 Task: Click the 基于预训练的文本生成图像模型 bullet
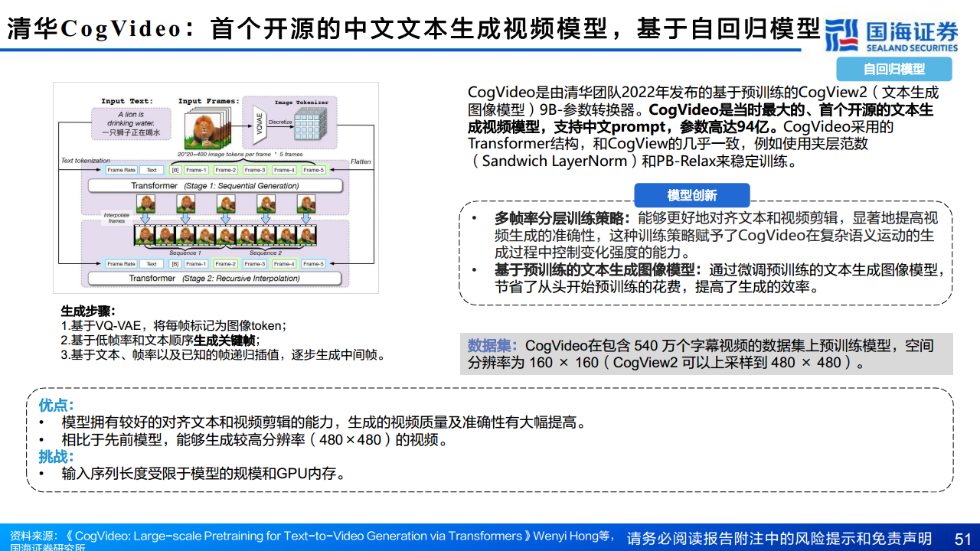(x=708, y=279)
